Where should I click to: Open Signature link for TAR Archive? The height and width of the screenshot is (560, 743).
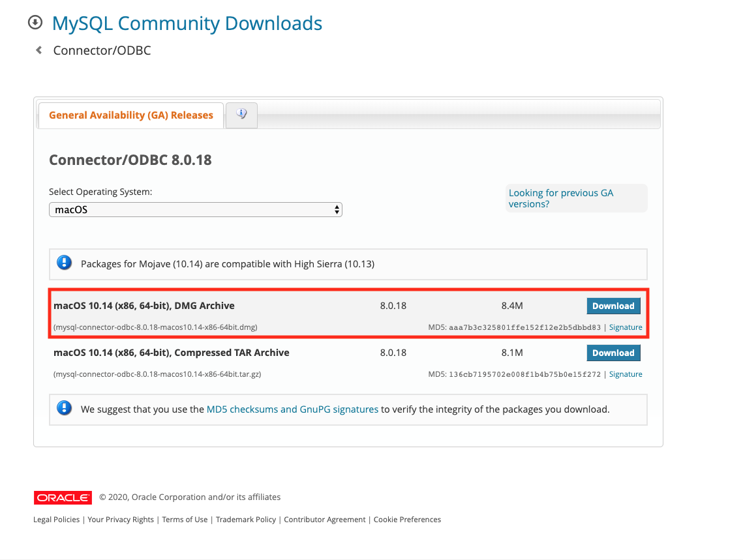(626, 374)
